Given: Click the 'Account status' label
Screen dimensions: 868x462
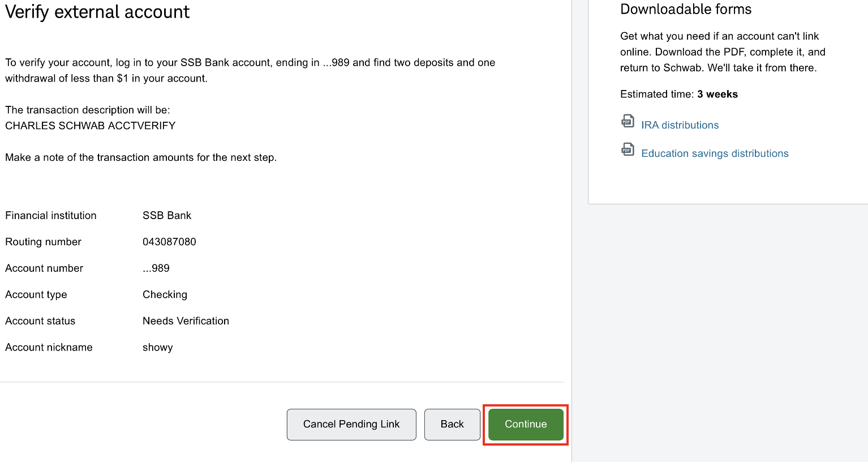Looking at the screenshot, I should (40, 321).
